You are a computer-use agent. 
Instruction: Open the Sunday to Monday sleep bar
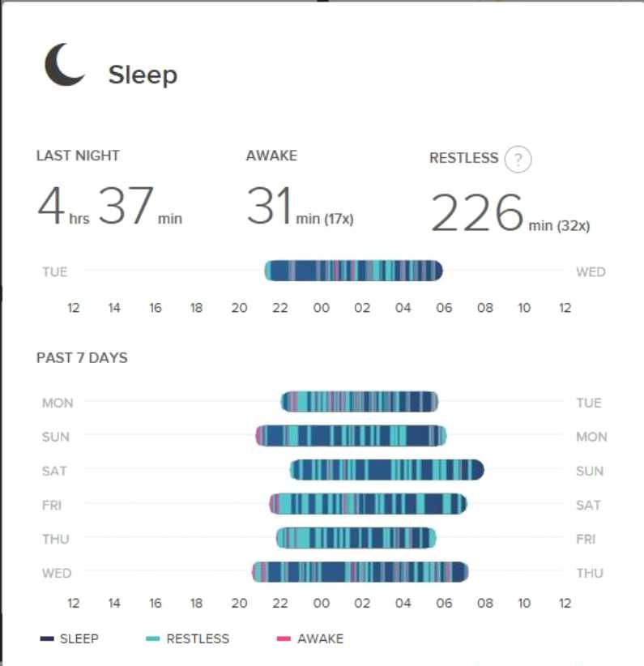tap(351, 436)
